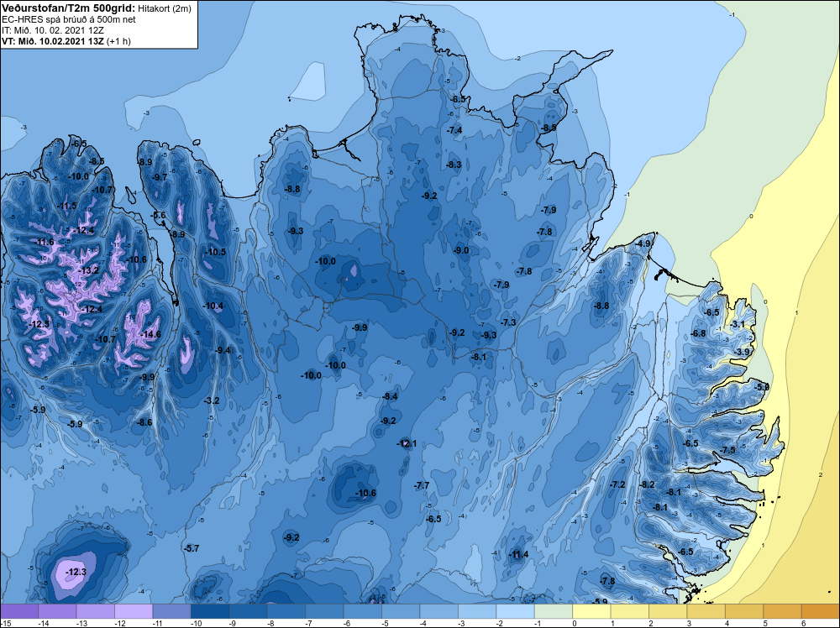The height and width of the screenshot is (628, 840).
Task: Select the -3.1 temperature label
Action: [x=738, y=324]
